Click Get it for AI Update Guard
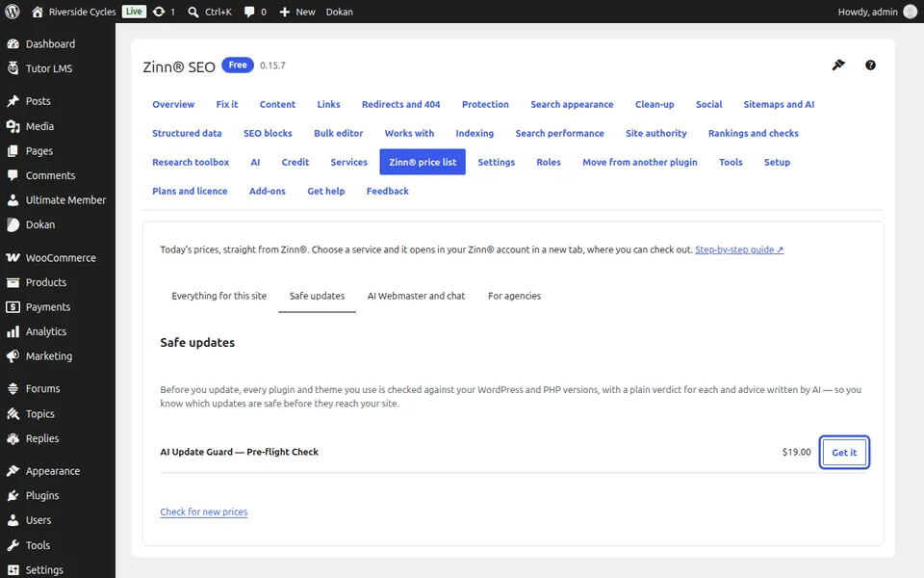This screenshot has height=578, width=924. pyautogui.click(x=844, y=453)
